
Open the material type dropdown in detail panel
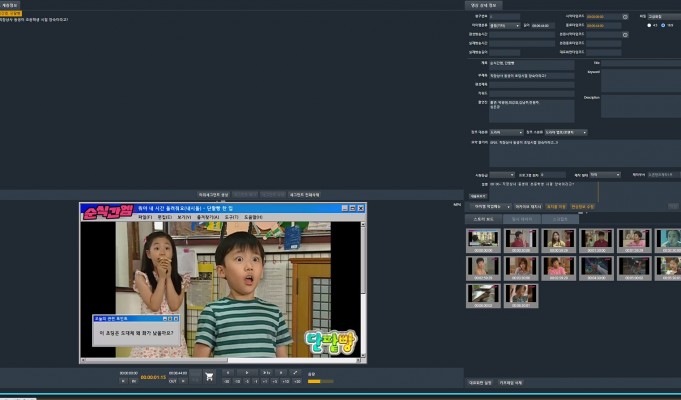(504, 26)
